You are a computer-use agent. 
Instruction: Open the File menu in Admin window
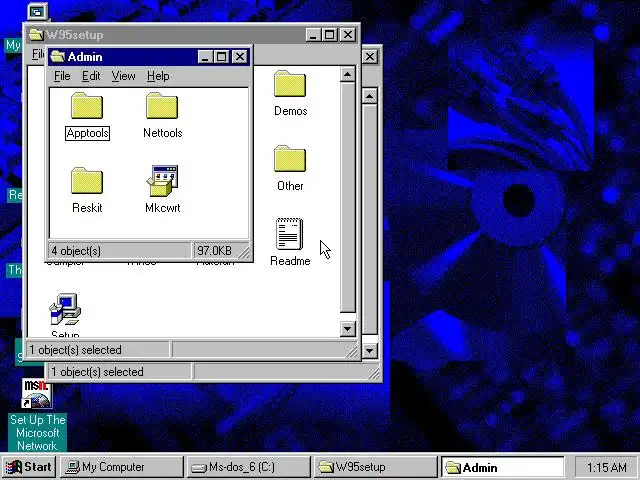(x=62, y=76)
